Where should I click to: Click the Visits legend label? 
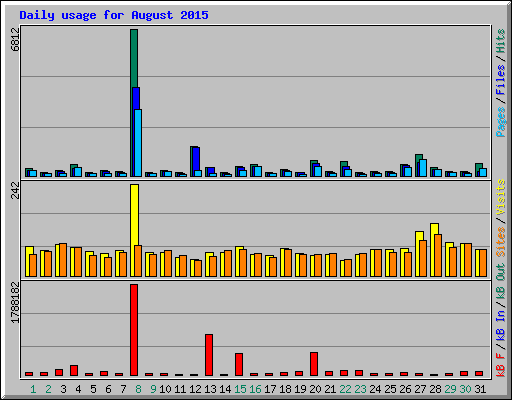point(501,198)
